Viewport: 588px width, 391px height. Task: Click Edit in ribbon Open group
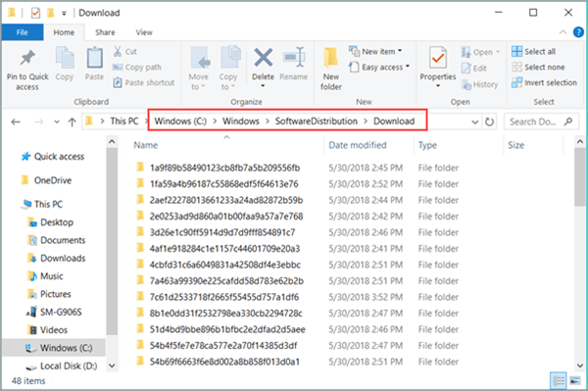click(474, 69)
